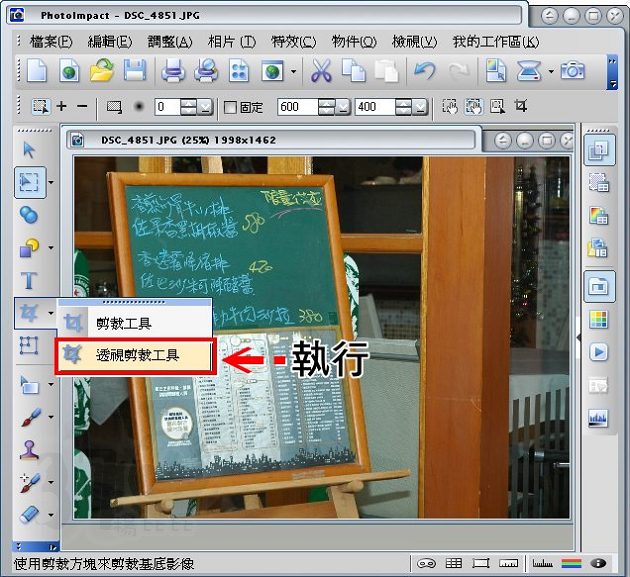Open the 檢視(V) menu
Viewport: 630px width, 577px height.
click(x=414, y=41)
